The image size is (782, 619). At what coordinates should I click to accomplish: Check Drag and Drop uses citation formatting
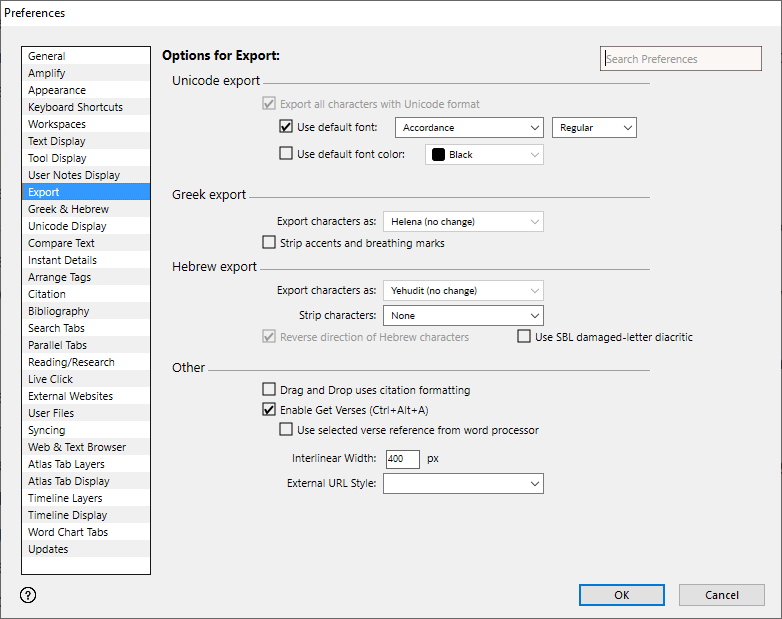click(x=269, y=390)
